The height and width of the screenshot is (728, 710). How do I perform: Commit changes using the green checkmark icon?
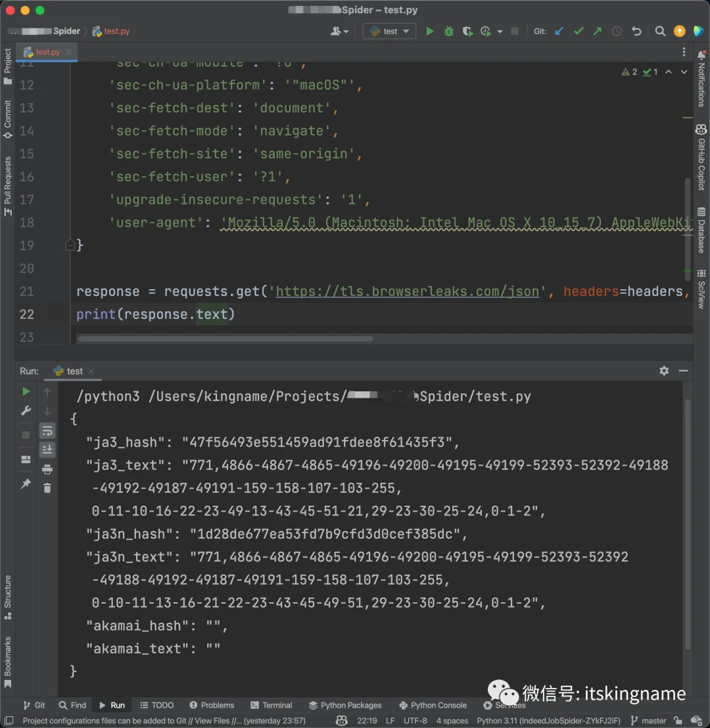(579, 31)
